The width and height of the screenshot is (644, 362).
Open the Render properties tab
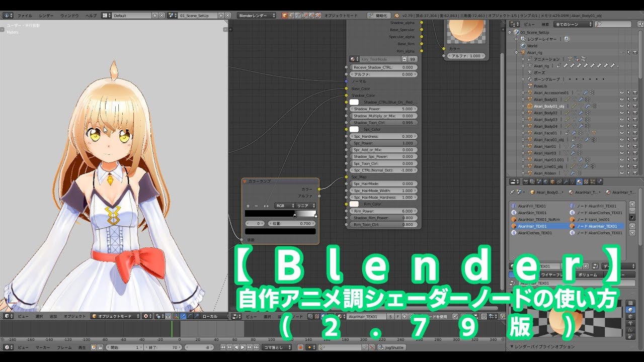coord(526,182)
